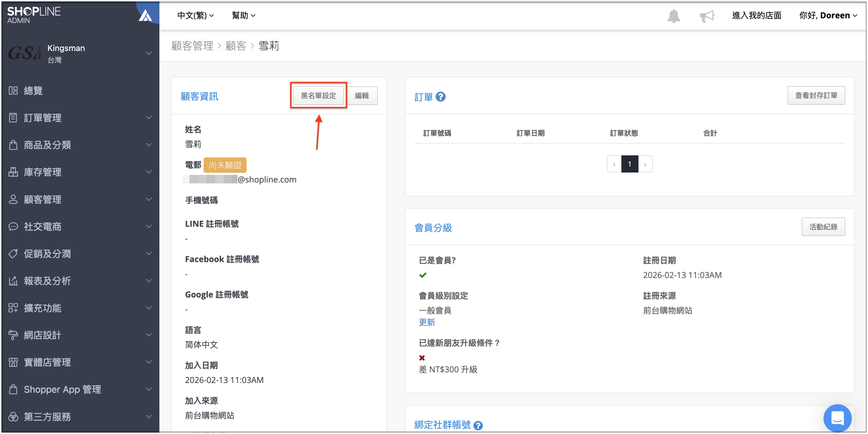Go to next orders page arrow
The height and width of the screenshot is (434, 868).
645,164
